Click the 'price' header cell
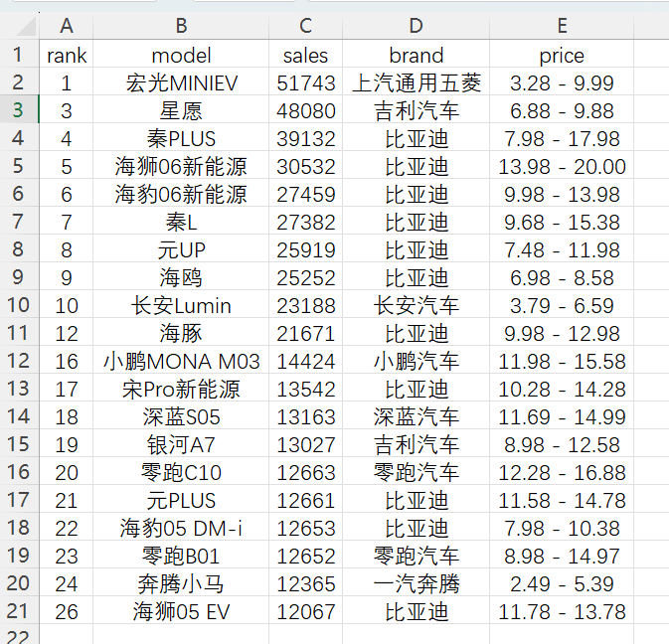The image size is (669, 644). [x=562, y=54]
